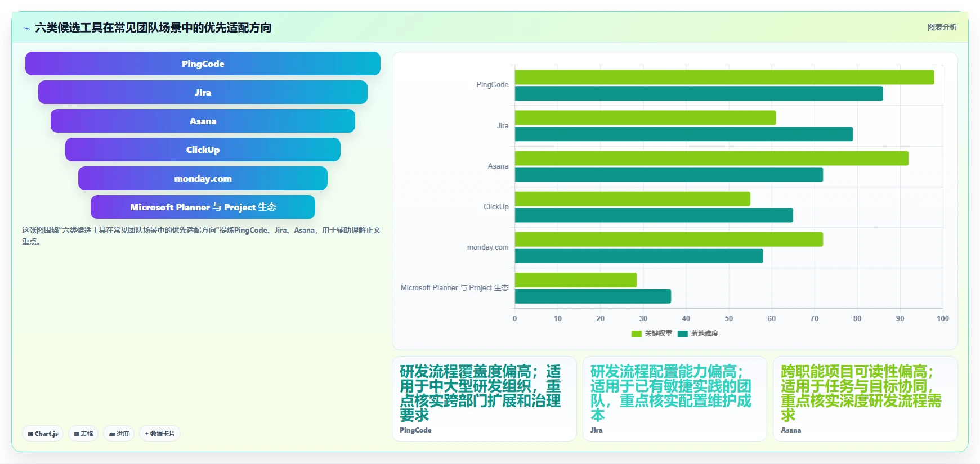Click the 图表分析 label in the header
Screen dimensions: 980x464
(942, 27)
